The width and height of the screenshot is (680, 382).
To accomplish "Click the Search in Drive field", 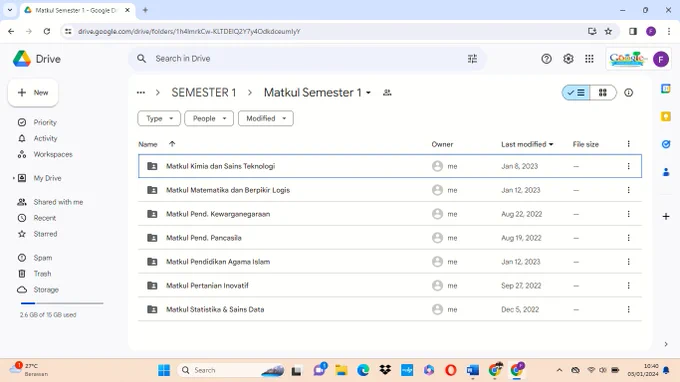I will (306, 59).
